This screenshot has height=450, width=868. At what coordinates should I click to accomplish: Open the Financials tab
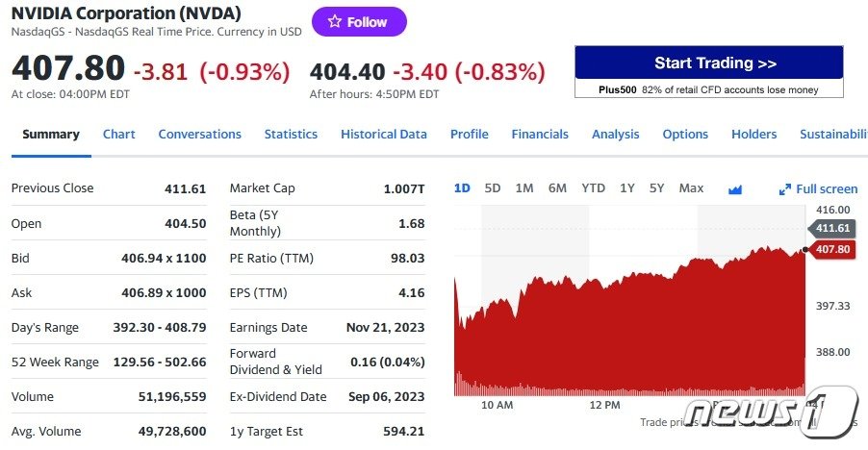pyautogui.click(x=540, y=135)
